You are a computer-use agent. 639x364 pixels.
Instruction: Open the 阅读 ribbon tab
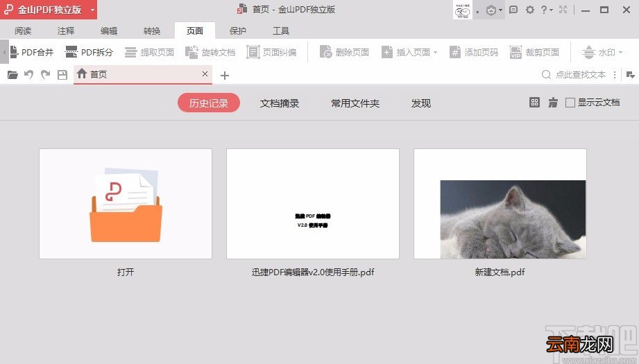point(23,31)
